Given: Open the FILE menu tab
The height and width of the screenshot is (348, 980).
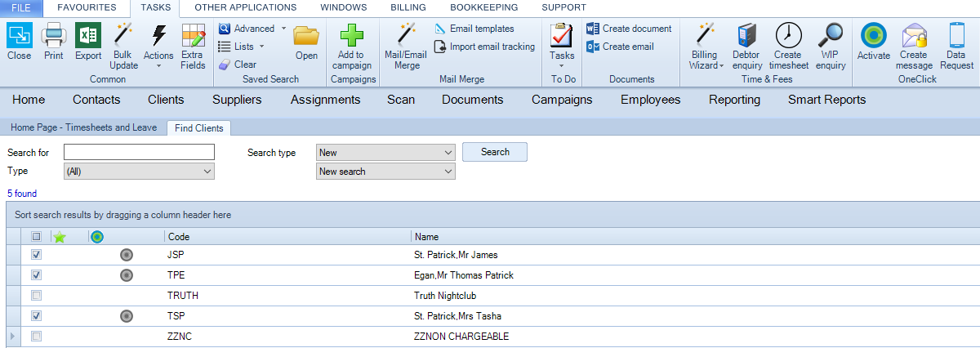Looking at the screenshot, I should [22, 7].
